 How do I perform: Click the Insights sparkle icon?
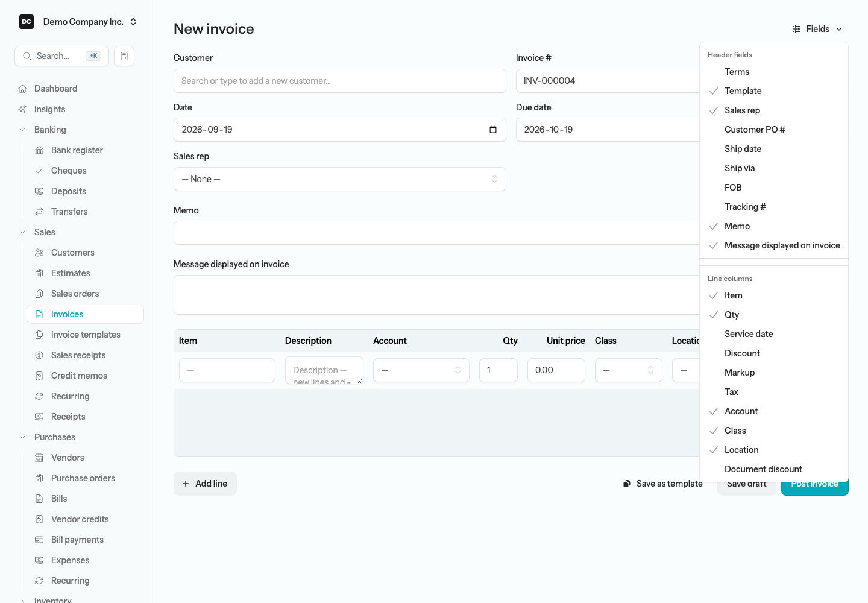coord(22,109)
